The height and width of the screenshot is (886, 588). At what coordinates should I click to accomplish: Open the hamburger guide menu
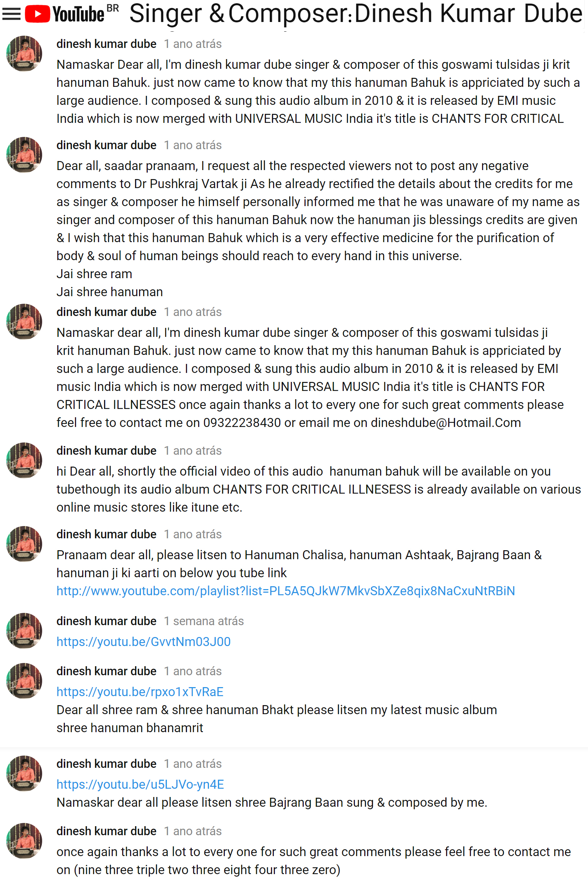pos(11,14)
